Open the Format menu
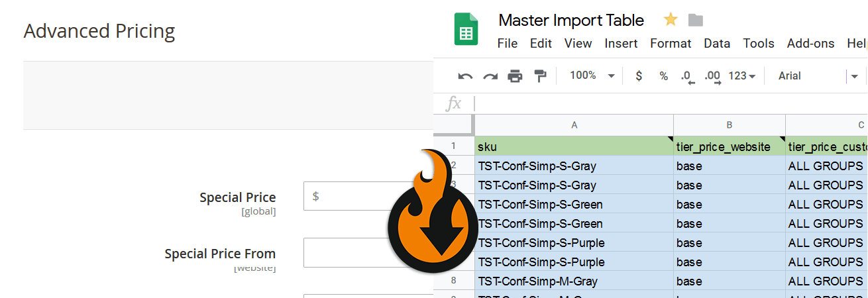The width and height of the screenshot is (868, 298). click(x=671, y=43)
